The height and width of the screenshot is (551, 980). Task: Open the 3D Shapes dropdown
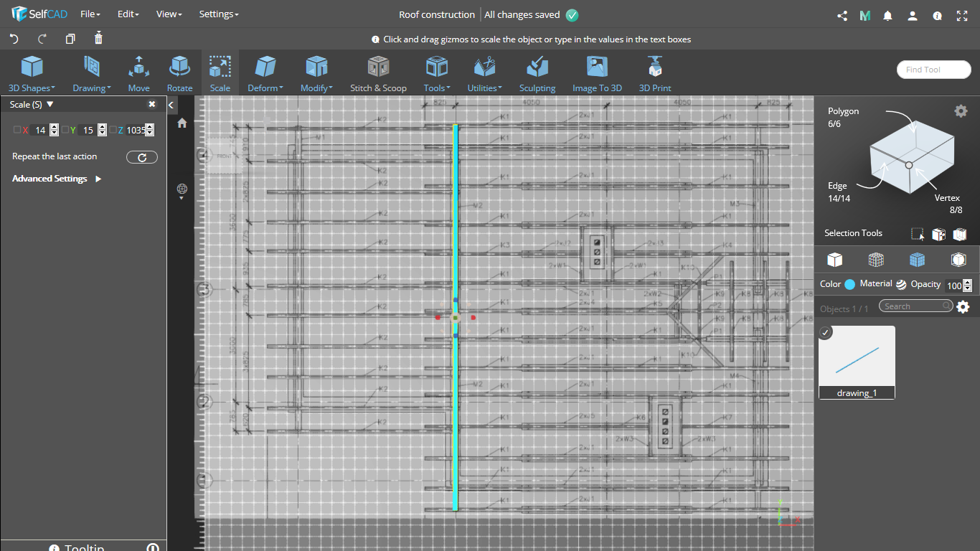pos(32,74)
